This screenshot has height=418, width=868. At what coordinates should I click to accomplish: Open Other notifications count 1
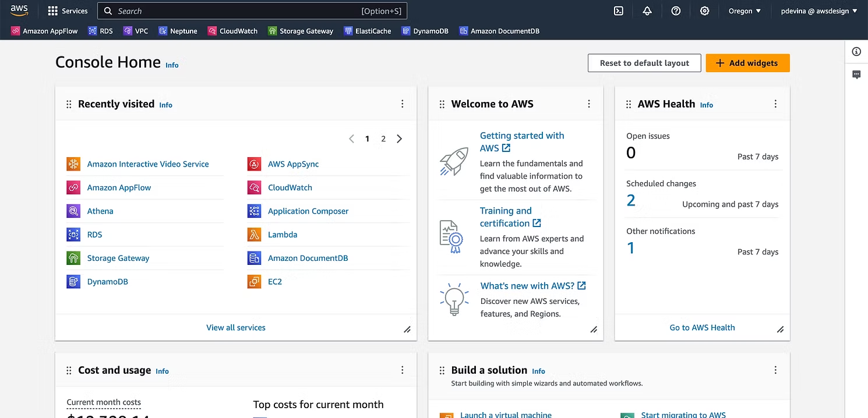pyautogui.click(x=630, y=249)
